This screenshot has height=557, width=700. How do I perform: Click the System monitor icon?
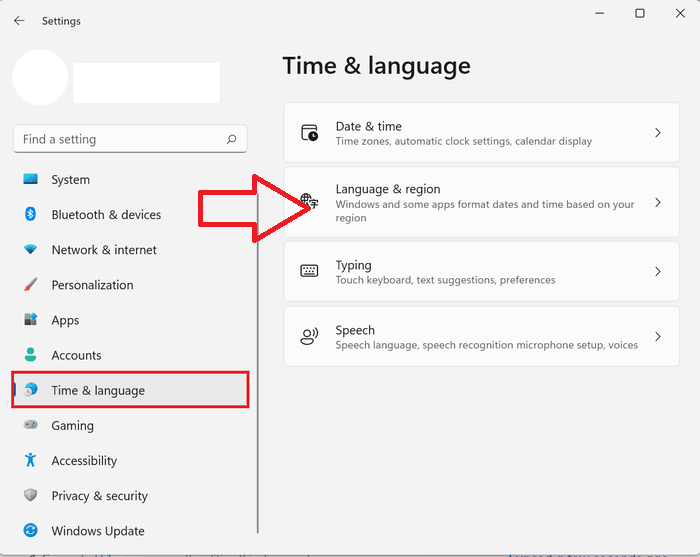click(x=30, y=179)
